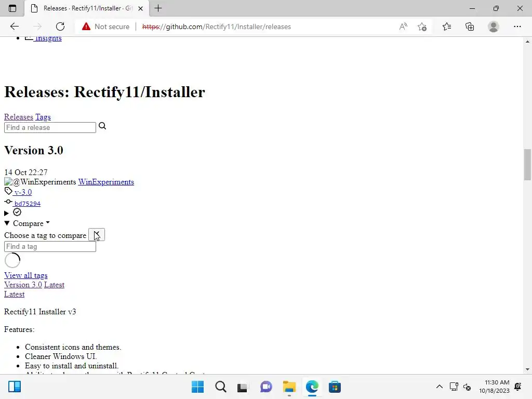Image resolution: width=532 pixels, height=399 pixels.
Task: Click the browser back arrow
Action: tap(14, 26)
